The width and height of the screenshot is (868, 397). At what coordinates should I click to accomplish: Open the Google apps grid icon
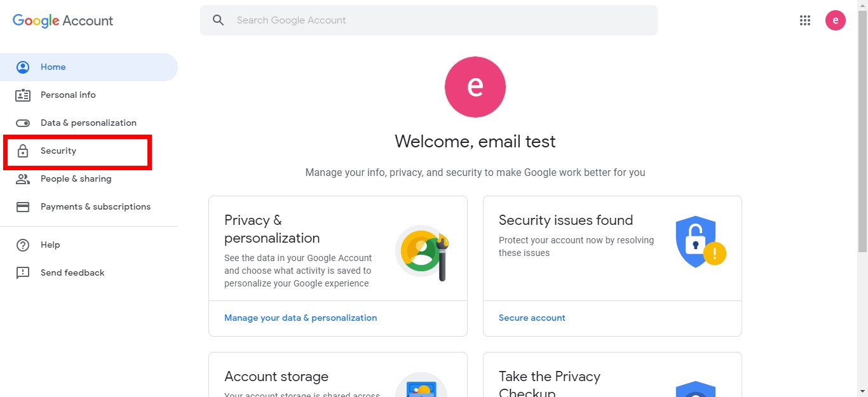pos(805,20)
